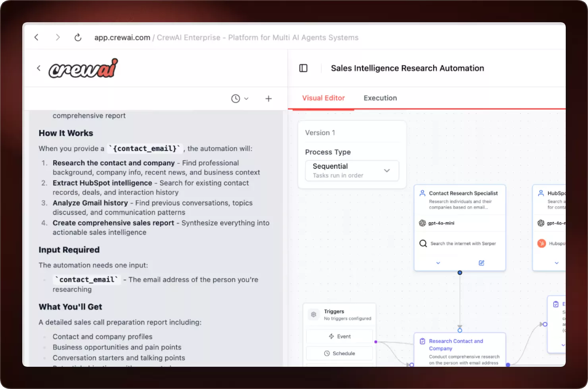Screen dimensions: 588x389
Task: Add a Schedule trigger
Action: [339, 353]
